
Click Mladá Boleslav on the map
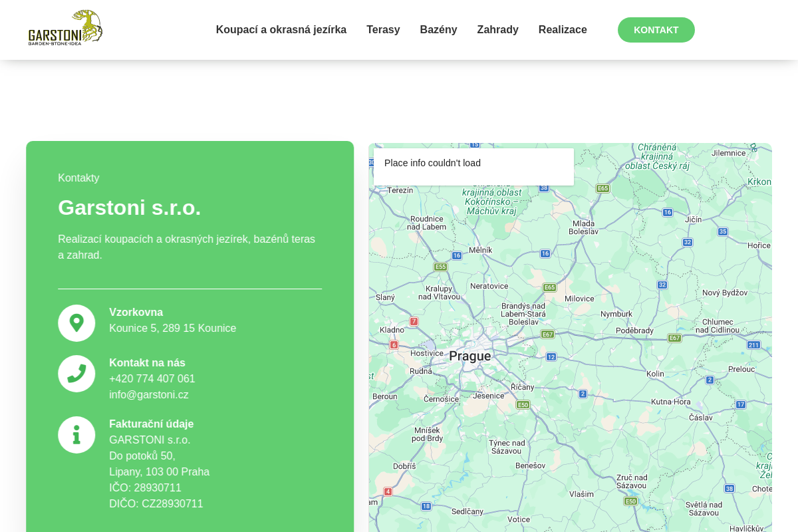point(583,227)
